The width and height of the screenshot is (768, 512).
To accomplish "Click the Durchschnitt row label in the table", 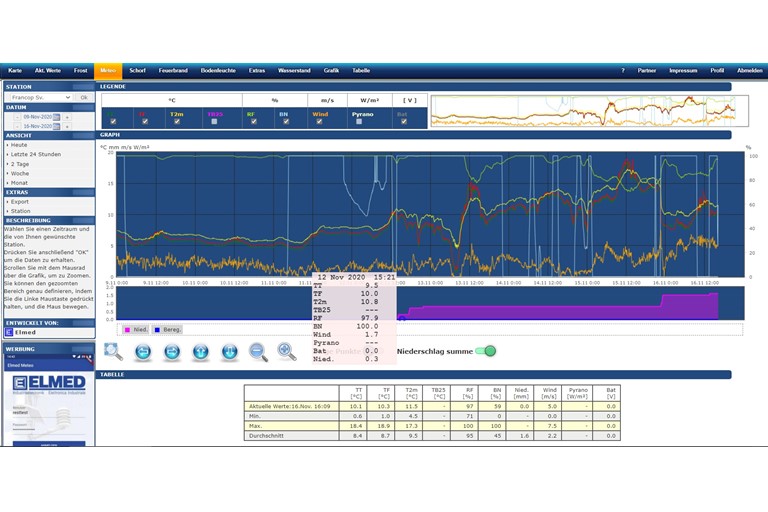I will (x=266, y=436).
